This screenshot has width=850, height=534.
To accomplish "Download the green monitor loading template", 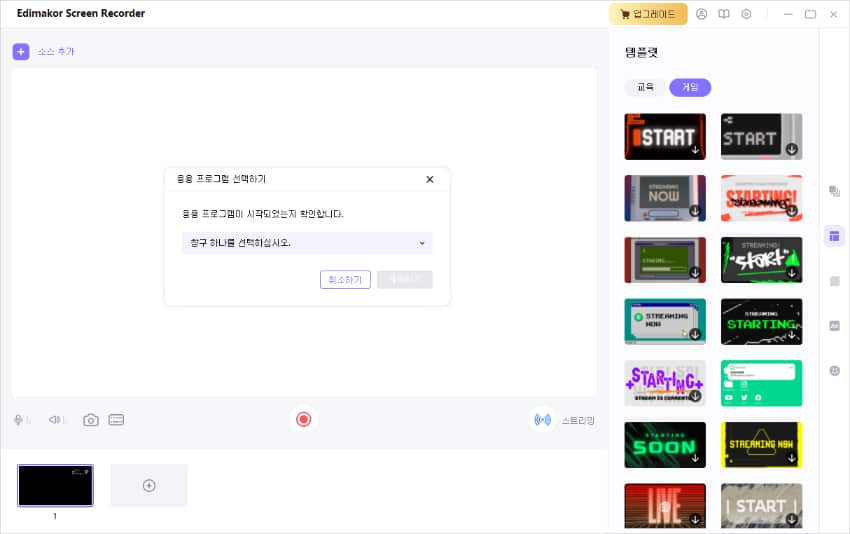I will click(x=695, y=273).
